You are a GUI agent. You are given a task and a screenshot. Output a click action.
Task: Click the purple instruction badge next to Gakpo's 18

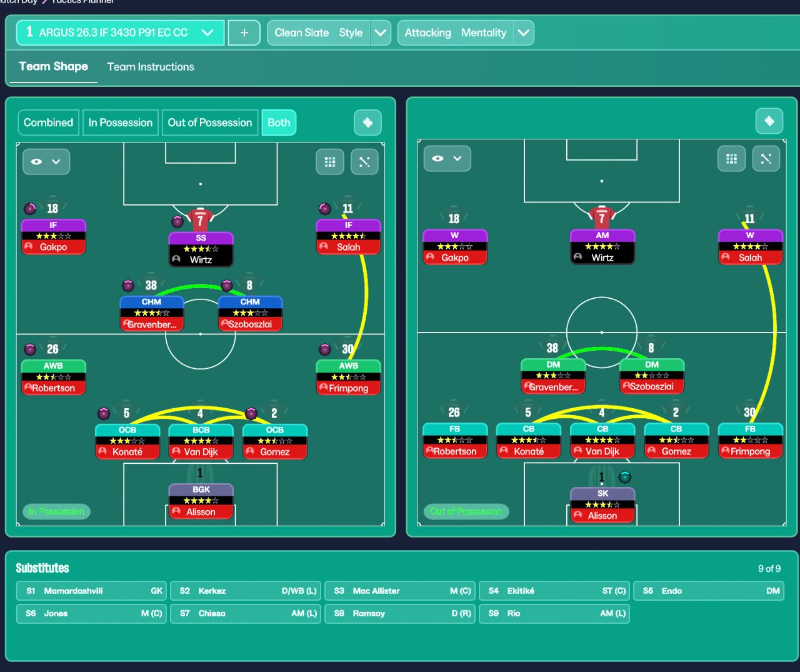click(30, 208)
